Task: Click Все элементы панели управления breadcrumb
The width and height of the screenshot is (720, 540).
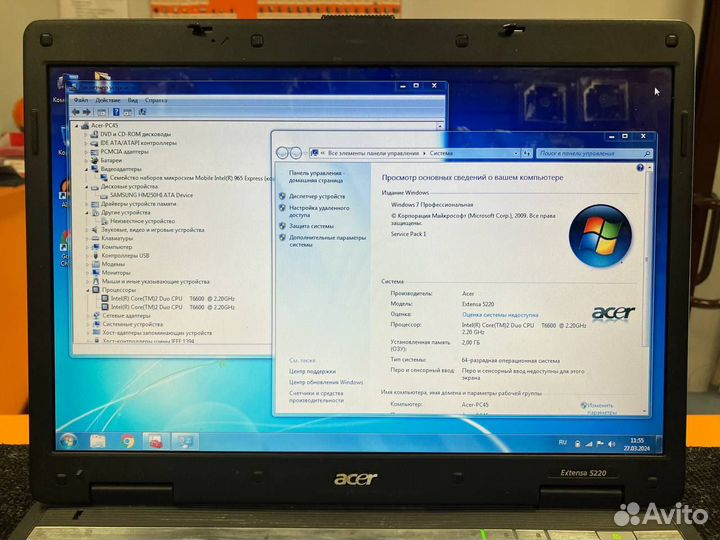Action: [373, 153]
